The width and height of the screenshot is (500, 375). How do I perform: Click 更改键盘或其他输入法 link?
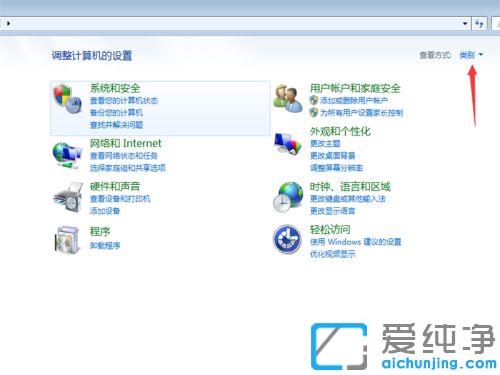(x=348, y=199)
